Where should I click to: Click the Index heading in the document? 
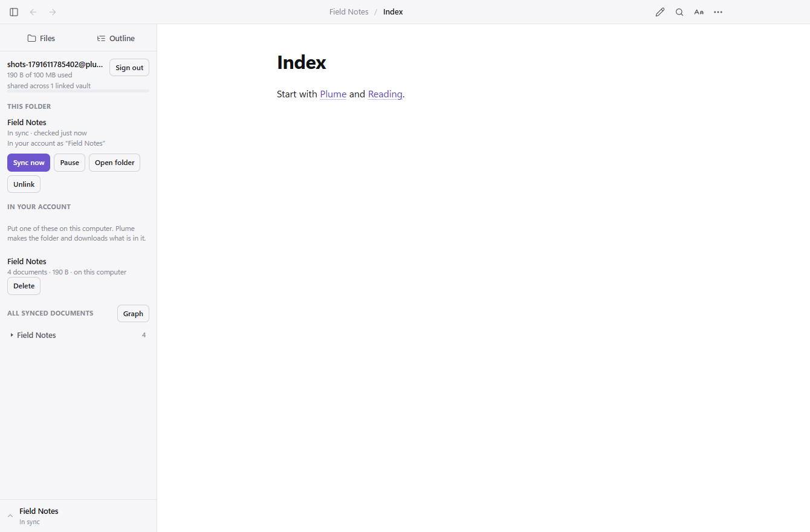tap(302, 62)
